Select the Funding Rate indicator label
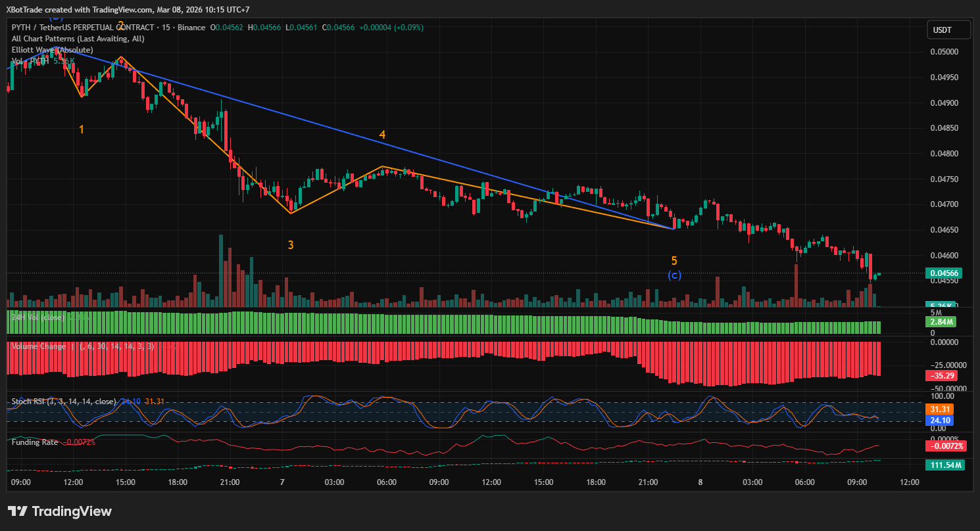This screenshot has height=531, width=980. coord(35,442)
